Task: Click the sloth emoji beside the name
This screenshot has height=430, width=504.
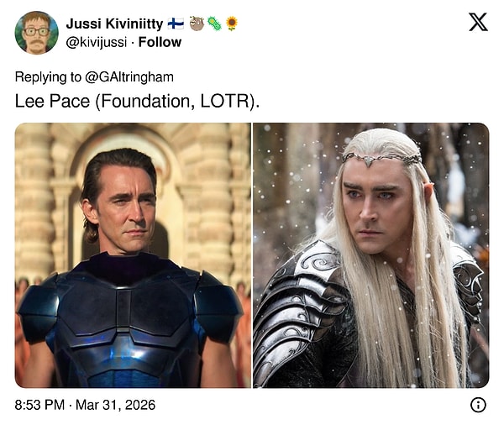Action: click(x=195, y=24)
